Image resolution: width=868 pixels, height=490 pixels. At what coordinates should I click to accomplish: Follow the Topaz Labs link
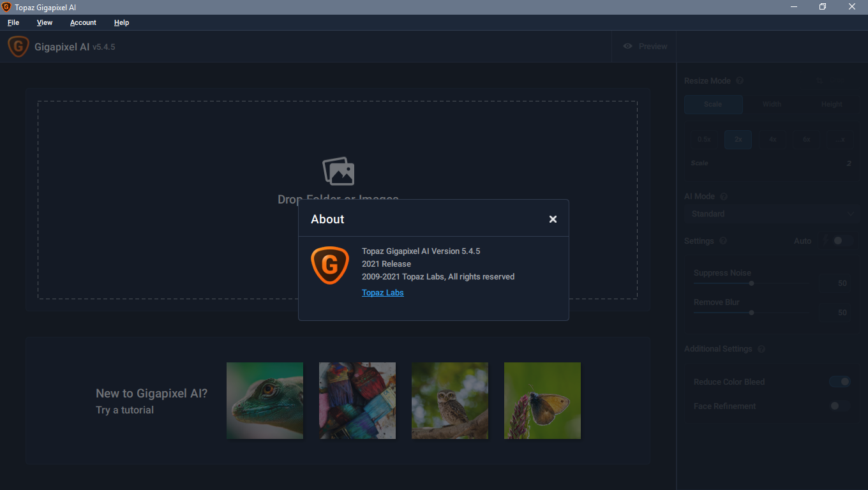pos(382,293)
